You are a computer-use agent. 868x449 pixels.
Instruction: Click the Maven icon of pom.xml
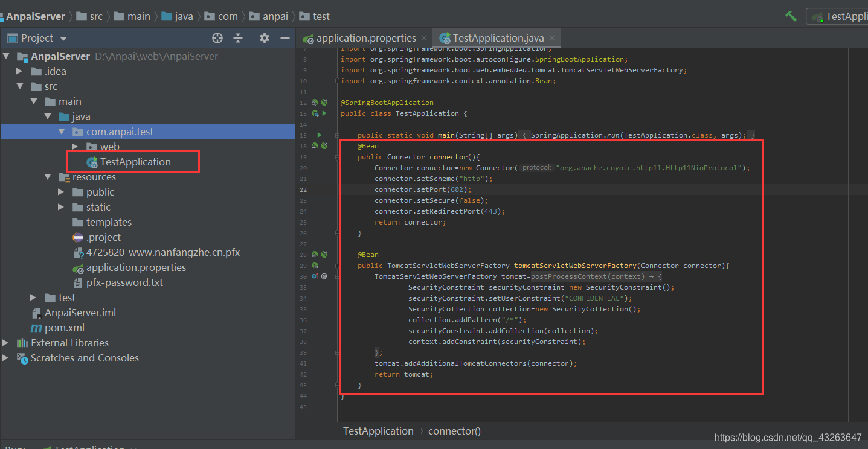point(36,328)
